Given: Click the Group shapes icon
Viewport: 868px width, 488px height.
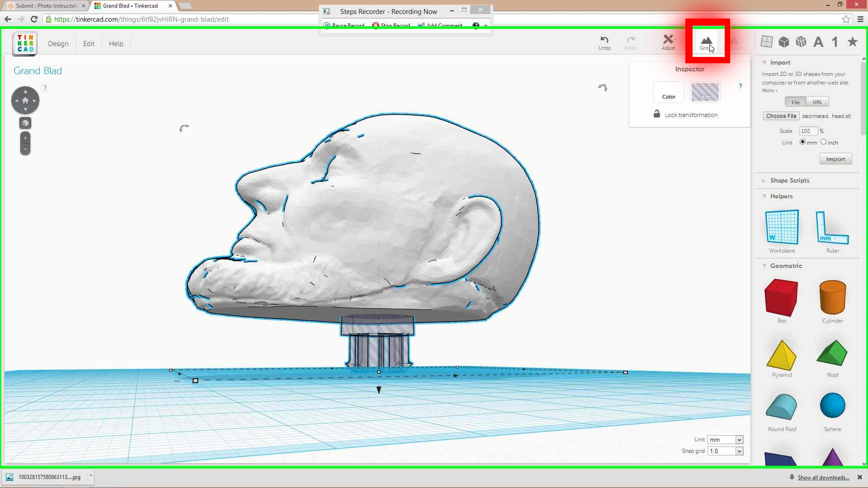Looking at the screenshot, I should pyautogui.click(x=706, y=42).
